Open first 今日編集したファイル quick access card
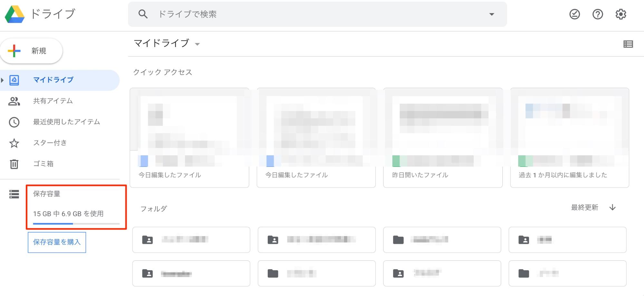The width and height of the screenshot is (644, 296). point(189,138)
